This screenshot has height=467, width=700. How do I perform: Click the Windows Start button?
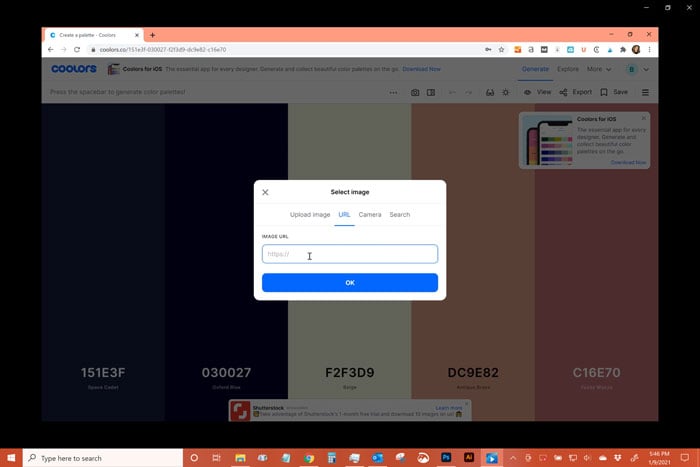11,458
